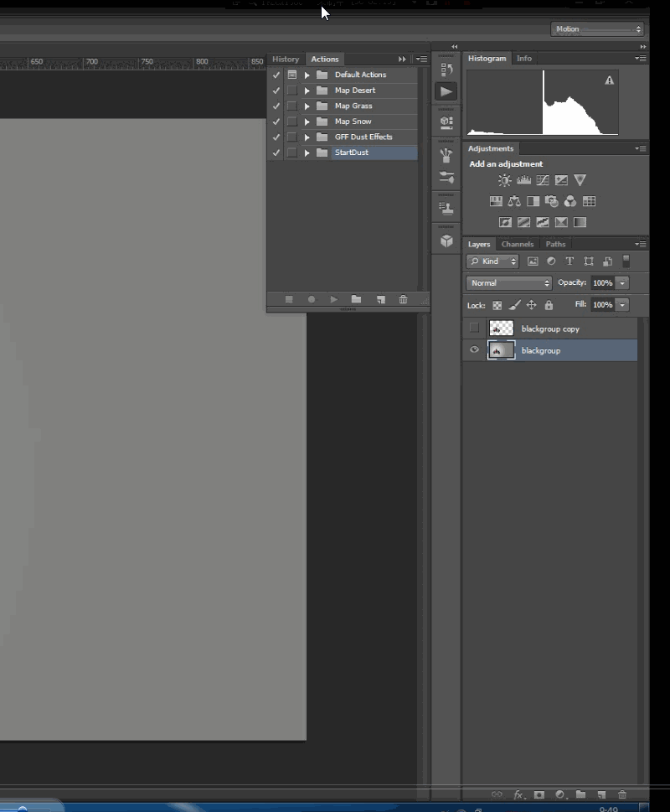Click the blackgroup copy layer thumbnail
This screenshot has width=670, height=812.
click(501, 328)
